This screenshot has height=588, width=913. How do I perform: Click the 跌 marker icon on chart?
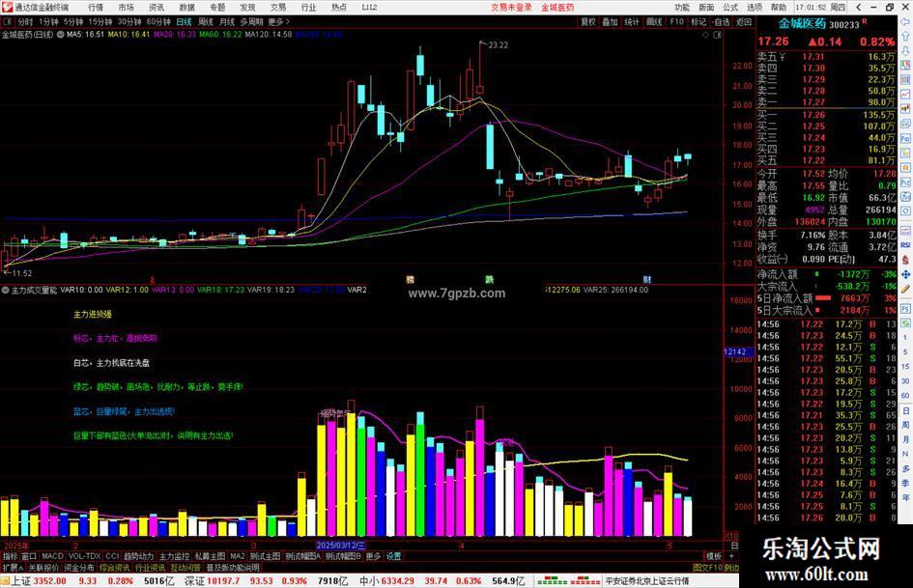[490, 279]
